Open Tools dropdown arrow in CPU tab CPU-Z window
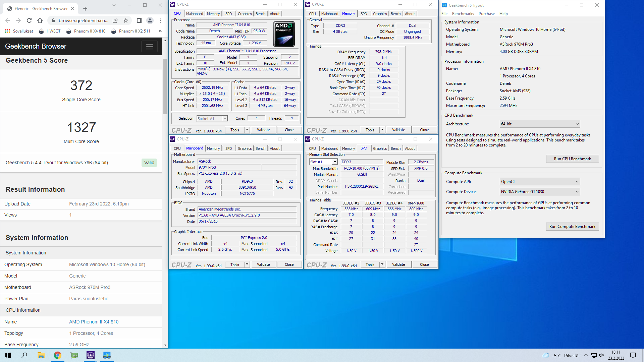 point(247,130)
